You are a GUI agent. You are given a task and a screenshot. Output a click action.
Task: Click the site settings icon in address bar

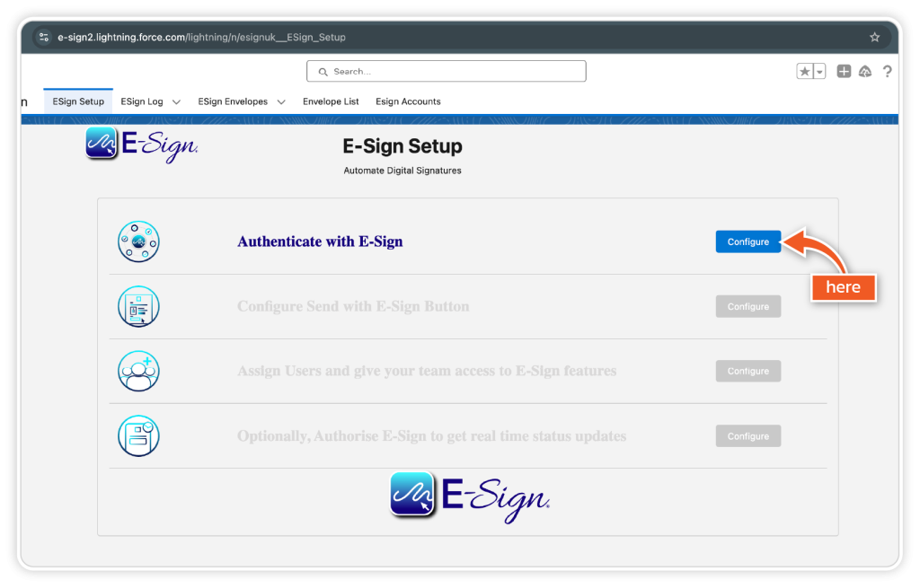(x=44, y=38)
